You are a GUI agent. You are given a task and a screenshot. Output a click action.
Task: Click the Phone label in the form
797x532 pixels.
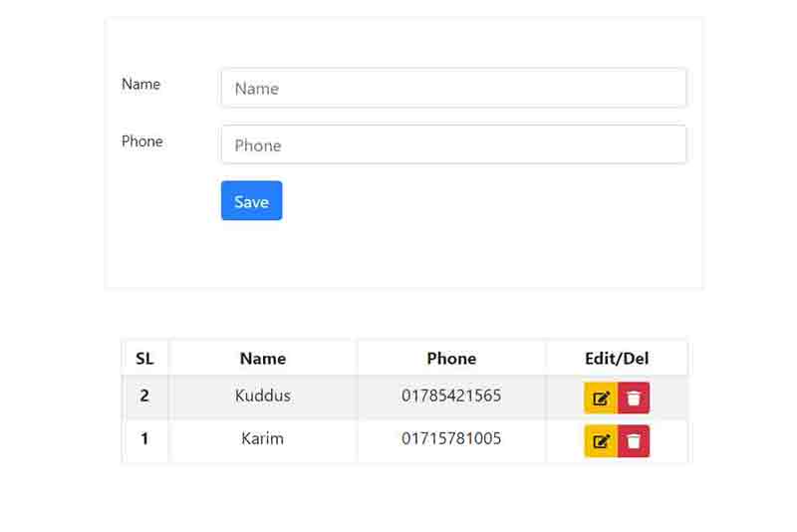click(141, 141)
